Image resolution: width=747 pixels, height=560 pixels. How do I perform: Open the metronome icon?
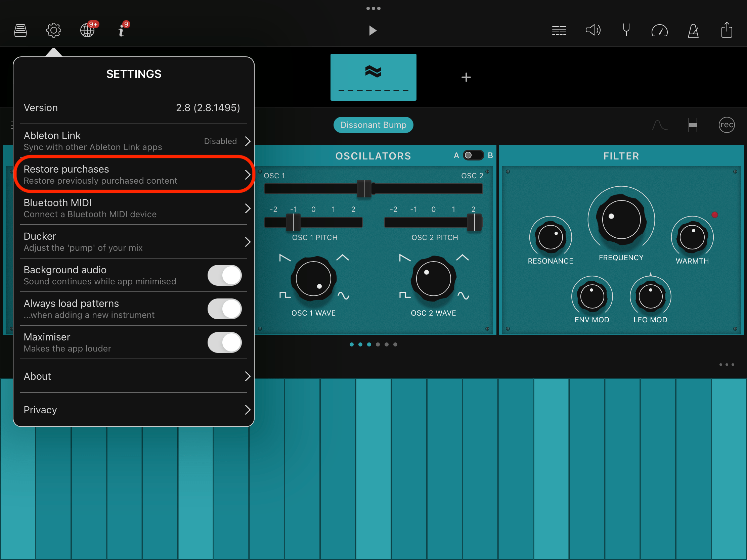pyautogui.click(x=693, y=31)
